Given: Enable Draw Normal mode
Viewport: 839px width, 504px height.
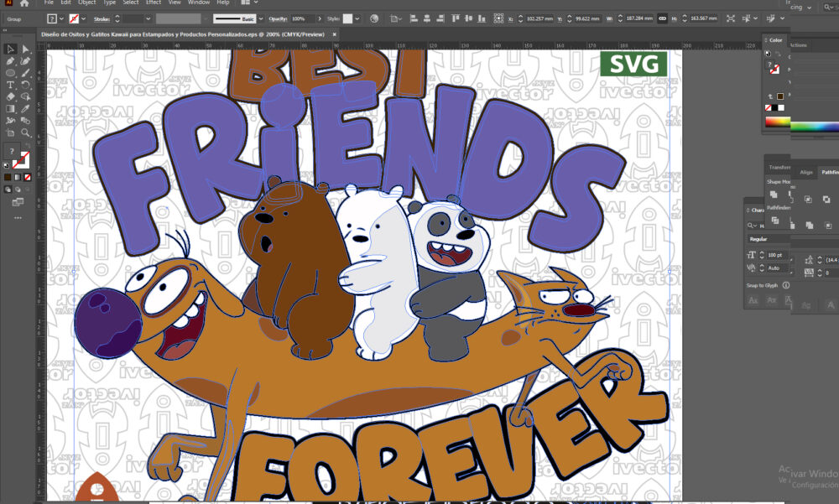Looking at the screenshot, I should 8,189.
